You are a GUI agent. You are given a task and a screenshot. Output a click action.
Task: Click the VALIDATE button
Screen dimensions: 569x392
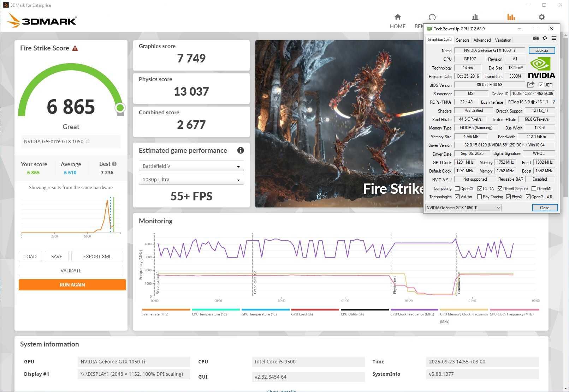point(71,271)
